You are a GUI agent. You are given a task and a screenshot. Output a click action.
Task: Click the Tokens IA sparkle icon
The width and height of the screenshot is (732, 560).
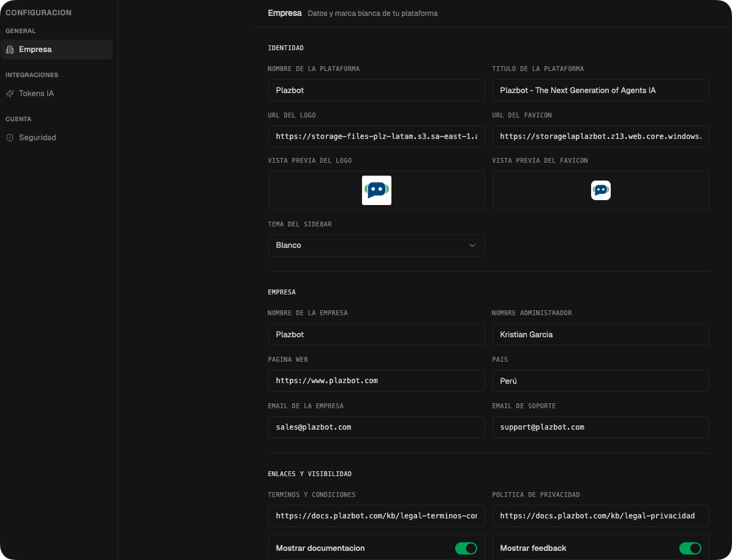click(x=10, y=94)
